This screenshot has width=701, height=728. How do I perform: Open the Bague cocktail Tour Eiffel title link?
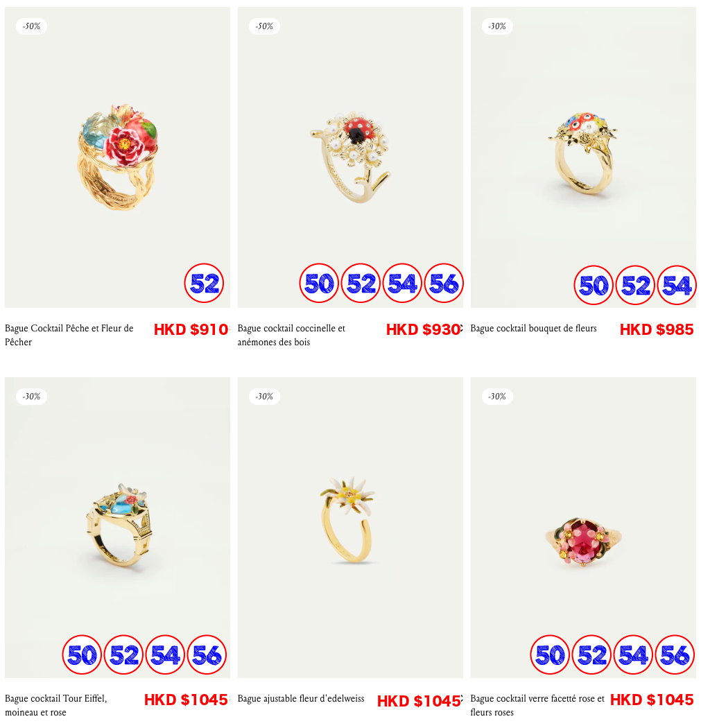click(x=55, y=705)
